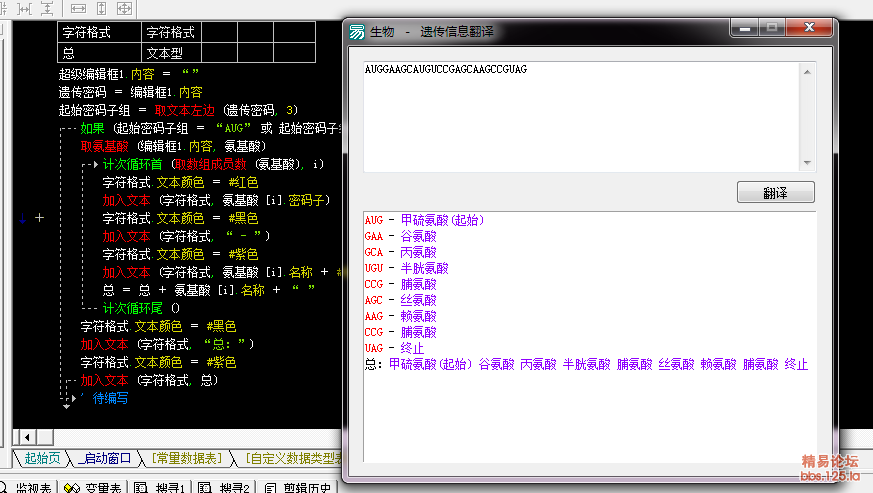
Task: Click the output line AGC - 丝氨酸
Action: click(401, 300)
